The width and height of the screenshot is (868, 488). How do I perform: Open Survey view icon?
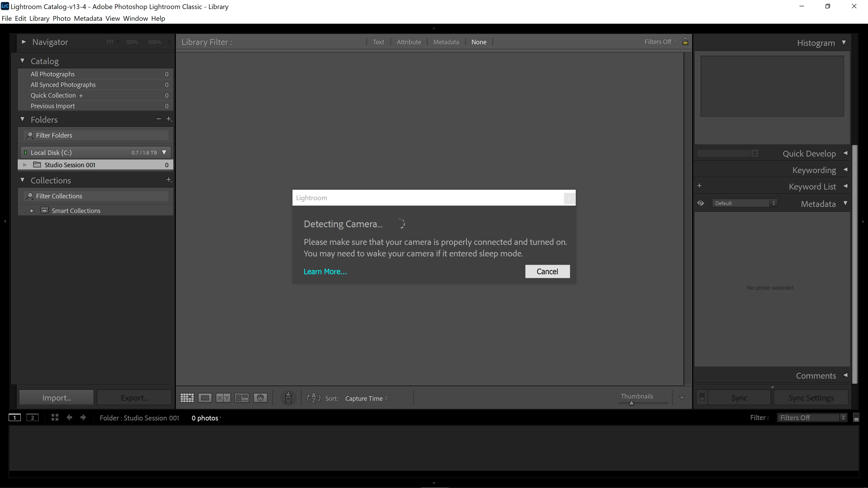[x=242, y=398]
